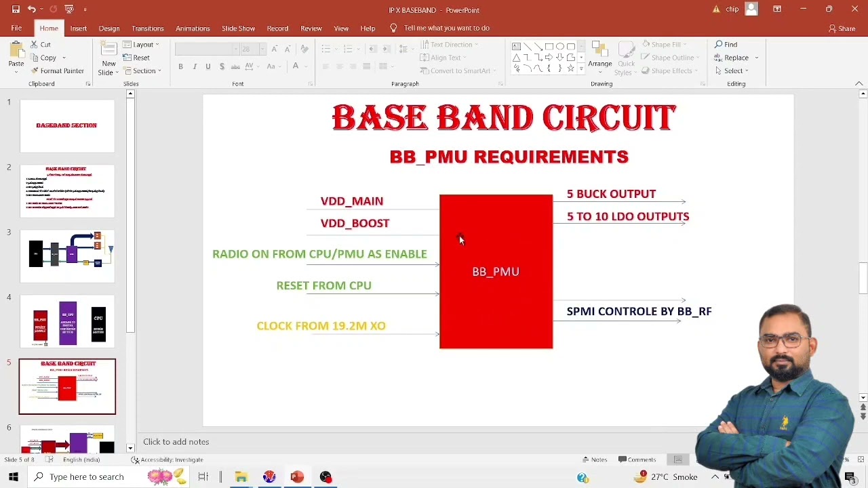This screenshot has height=488, width=868.
Task: Switch to Normal view in status bar
Action: point(677,460)
